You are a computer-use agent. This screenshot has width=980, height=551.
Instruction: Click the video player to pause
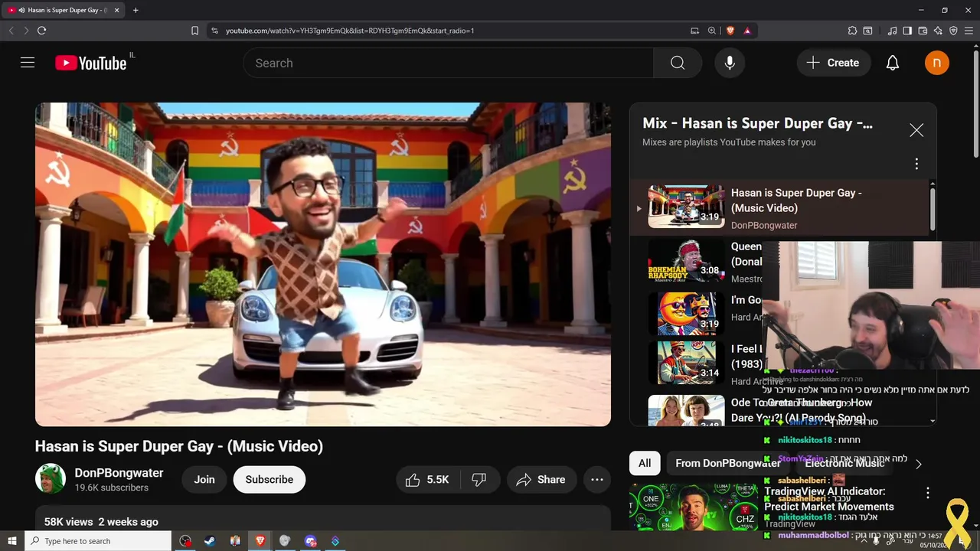click(323, 264)
